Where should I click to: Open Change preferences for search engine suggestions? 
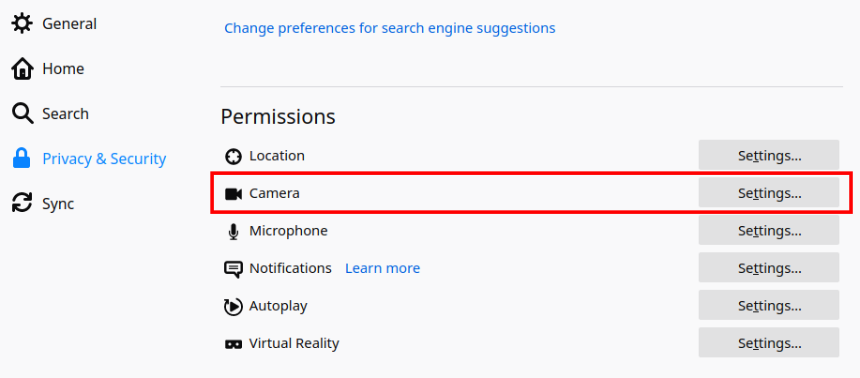click(390, 27)
